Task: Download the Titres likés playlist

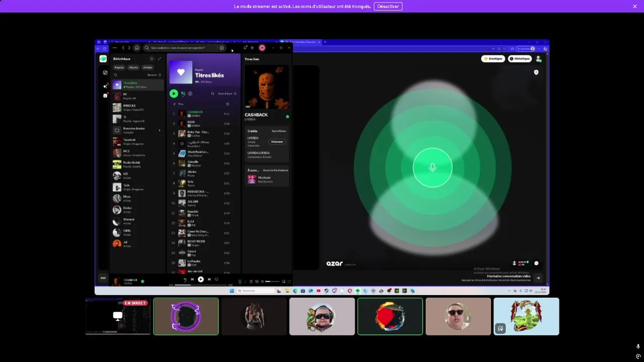Action: [x=190, y=94]
